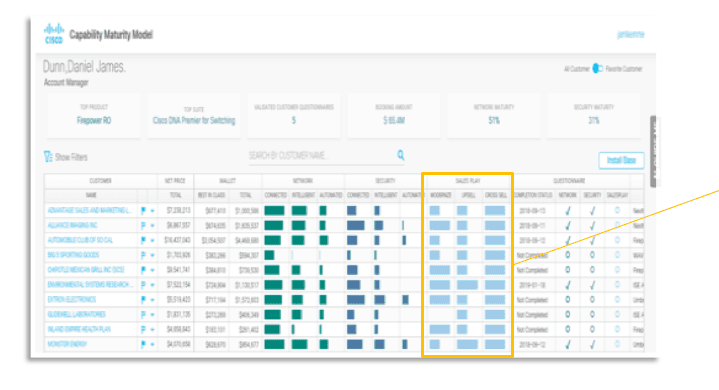The height and width of the screenshot is (390, 719).
Task: Click Salesplay circle for Advantage Sales row
Action: click(x=617, y=210)
